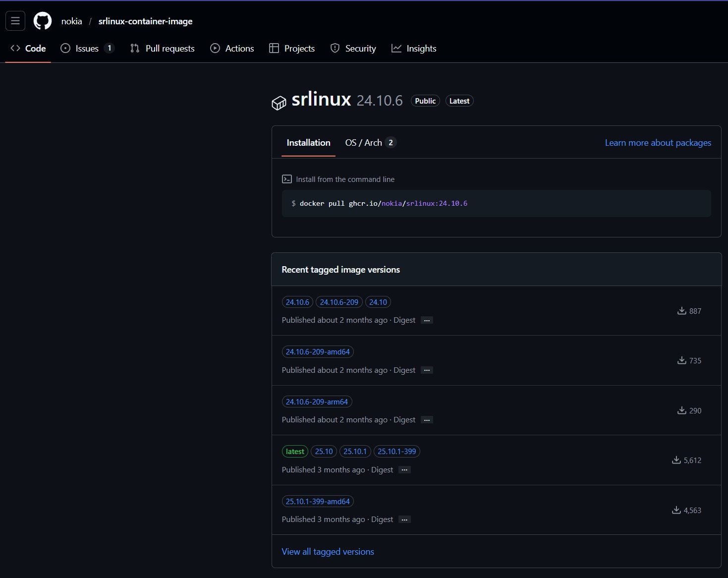Image resolution: width=728 pixels, height=578 pixels.
Task: Click the Projects board icon
Action: coord(274,48)
